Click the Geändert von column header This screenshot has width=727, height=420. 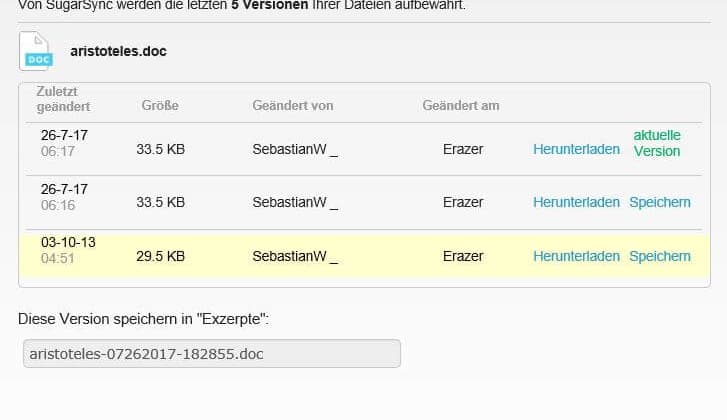tap(293, 105)
